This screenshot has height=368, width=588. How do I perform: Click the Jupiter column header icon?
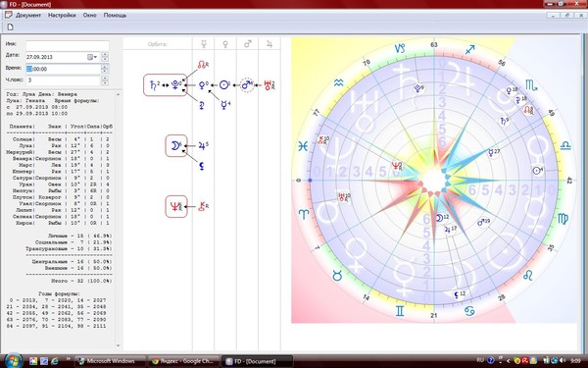click(269, 44)
